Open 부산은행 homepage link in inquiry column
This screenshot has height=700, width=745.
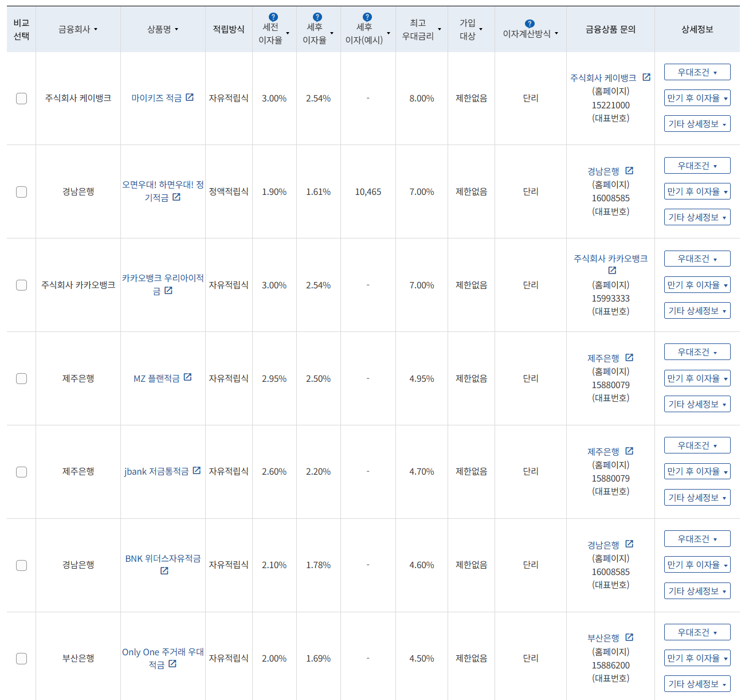603,638
